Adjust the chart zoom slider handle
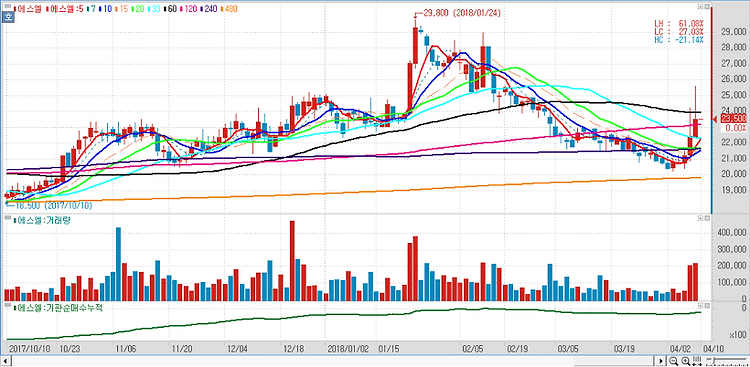 [714, 360]
